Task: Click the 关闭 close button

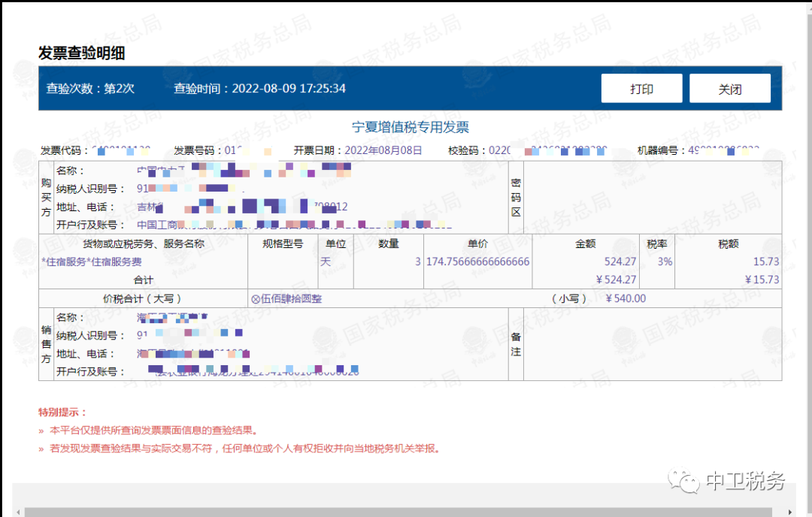Action: point(729,89)
